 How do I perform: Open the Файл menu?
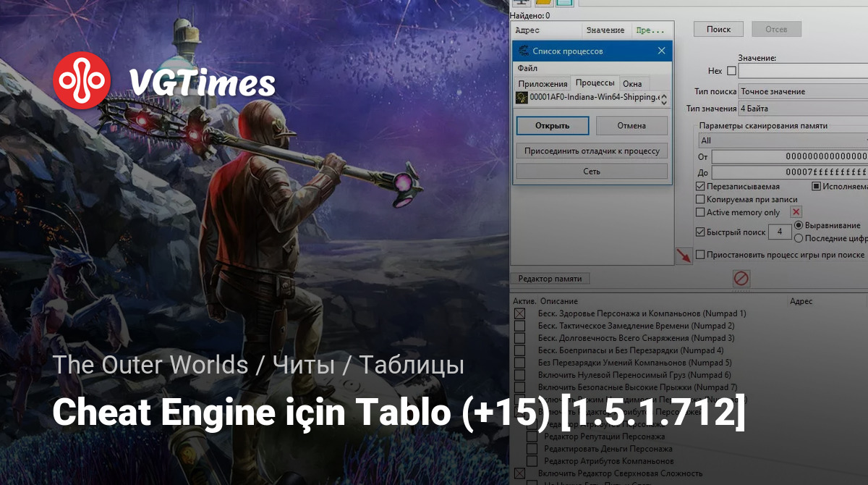[x=527, y=68]
